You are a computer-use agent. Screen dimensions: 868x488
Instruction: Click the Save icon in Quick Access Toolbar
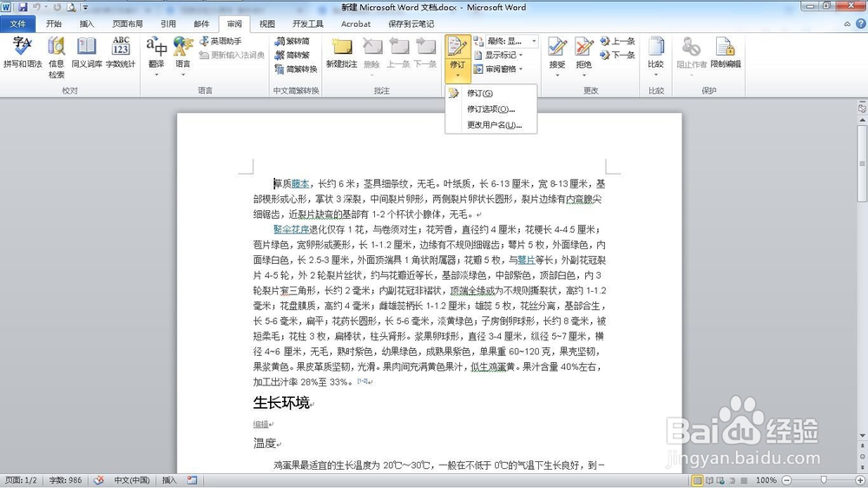[23, 7]
